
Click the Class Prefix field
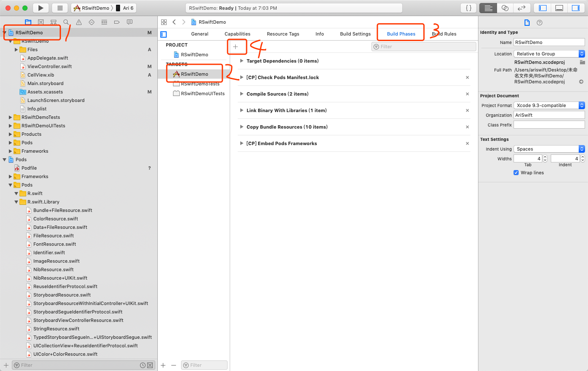(549, 125)
